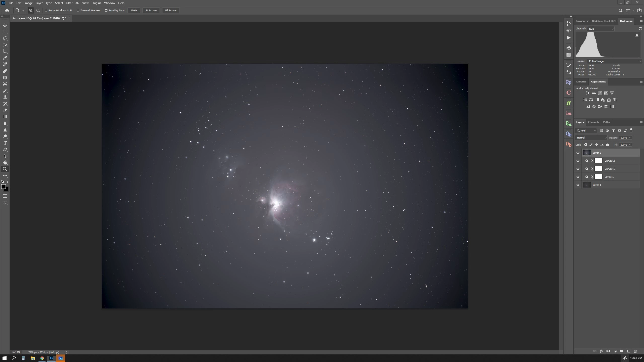The width and height of the screenshot is (644, 362).
Task: Select the Lasso tool
Action: click(x=5, y=38)
